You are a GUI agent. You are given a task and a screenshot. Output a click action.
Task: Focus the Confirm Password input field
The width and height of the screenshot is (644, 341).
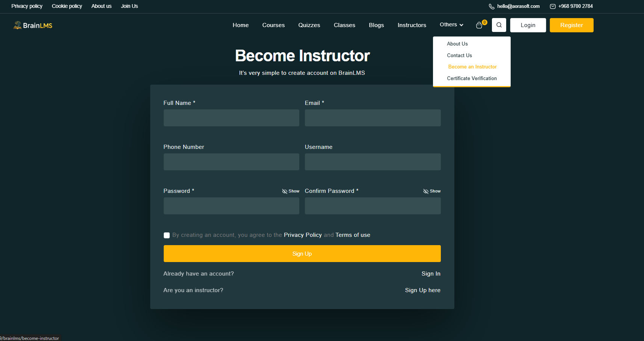[373, 206]
